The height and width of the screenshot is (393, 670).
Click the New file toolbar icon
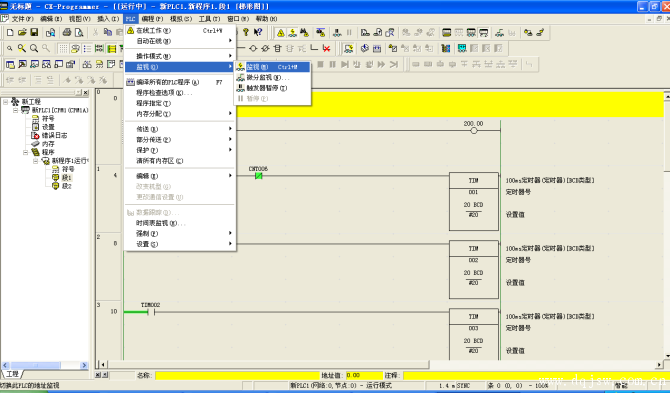click(10, 32)
